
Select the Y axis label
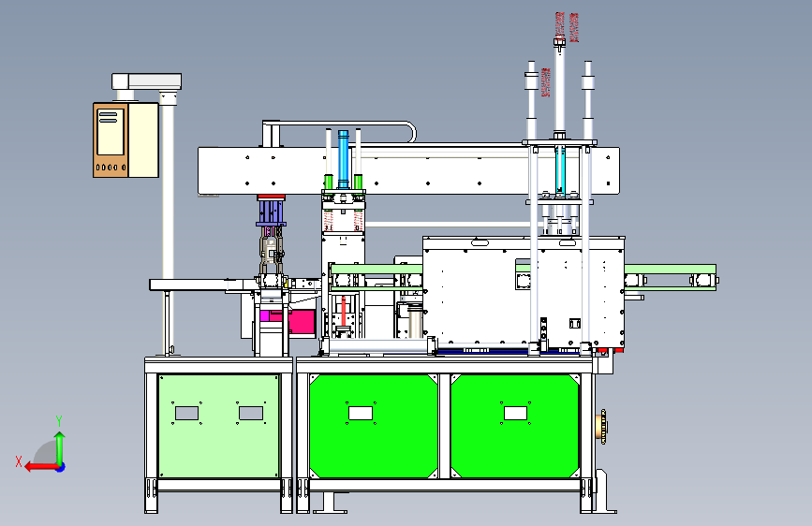pos(59,420)
